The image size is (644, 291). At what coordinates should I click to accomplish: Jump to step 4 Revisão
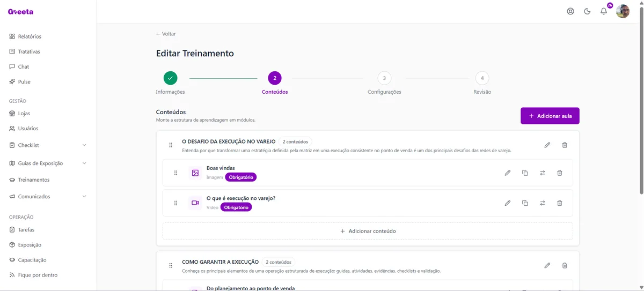(x=482, y=78)
